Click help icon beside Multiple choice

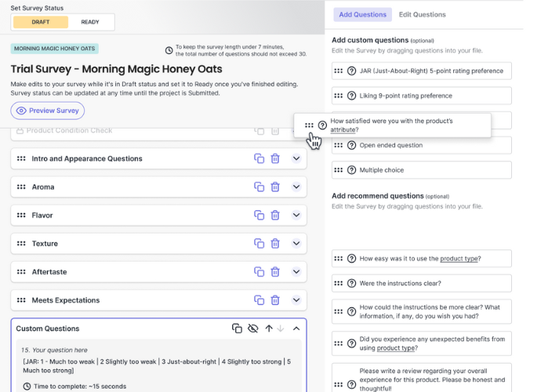tap(351, 170)
